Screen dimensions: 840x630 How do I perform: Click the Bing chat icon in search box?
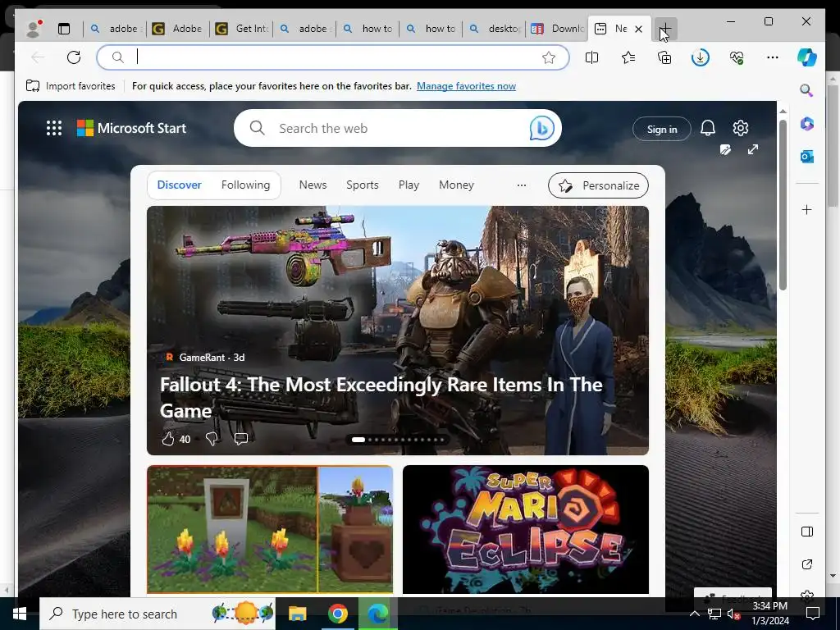[541, 128]
